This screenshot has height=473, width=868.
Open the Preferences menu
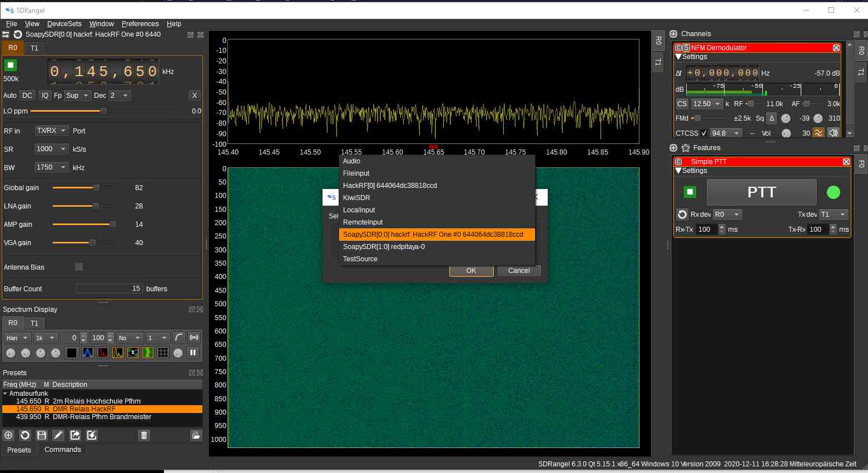pos(140,23)
